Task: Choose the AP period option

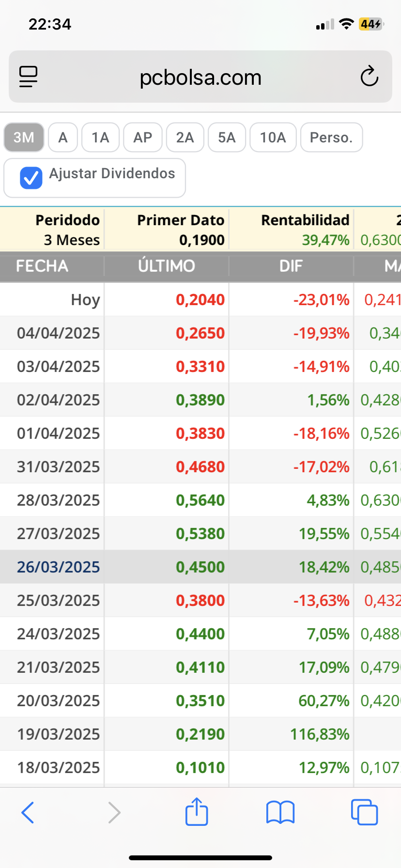Action: click(x=143, y=137)
